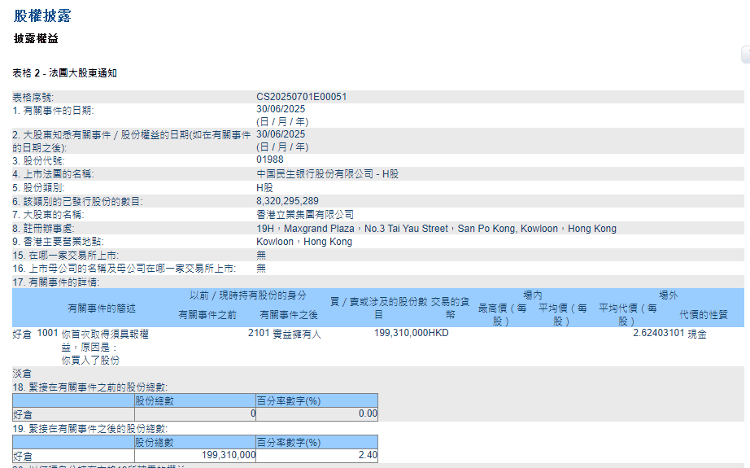Select the '披露權益' subheading
Viewport: 750px width, 468px height.
coord(36,38)
